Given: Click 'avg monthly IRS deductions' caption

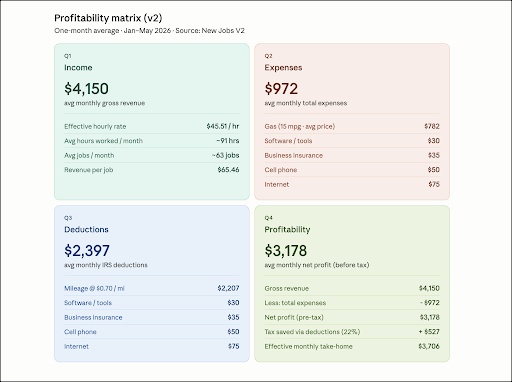Looking at the screenshot, I should [x=106, y=265].
